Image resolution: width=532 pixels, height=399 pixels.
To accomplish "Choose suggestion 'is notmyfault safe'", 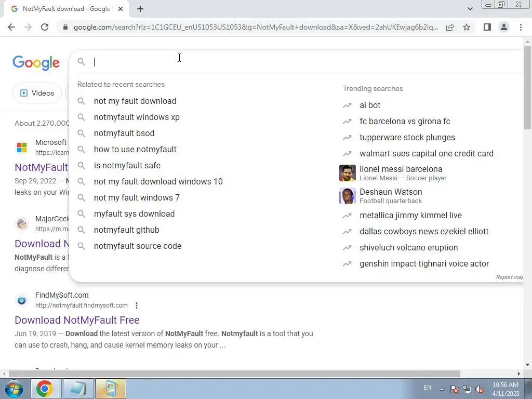I will point(127,166).
